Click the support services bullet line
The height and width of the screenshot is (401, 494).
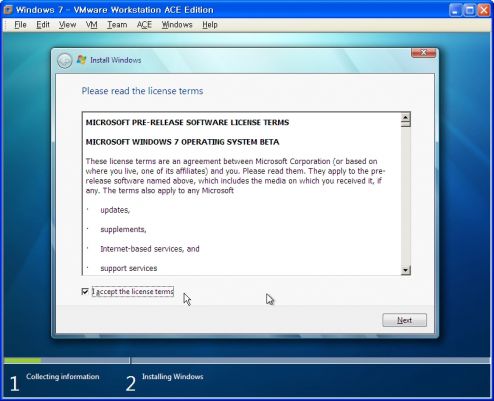[129, 268]
